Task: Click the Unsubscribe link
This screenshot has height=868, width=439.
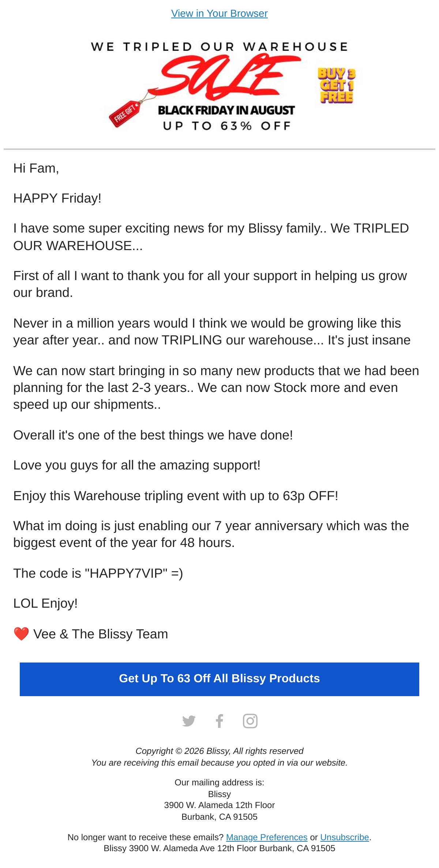Action: coord(345,837)
